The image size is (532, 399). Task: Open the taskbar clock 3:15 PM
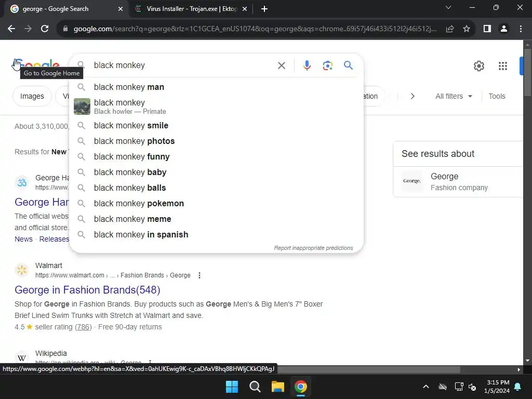[x=497, y=387]
